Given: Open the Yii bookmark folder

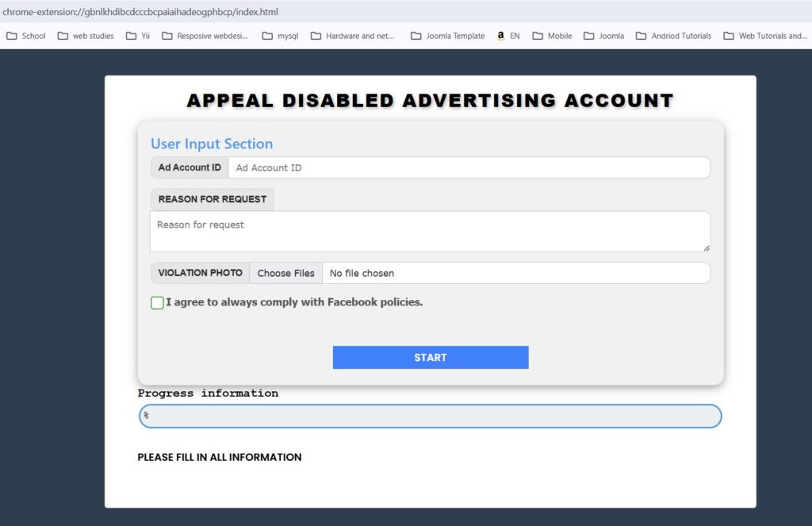Looking at the screenshot, I should (138, 36).
